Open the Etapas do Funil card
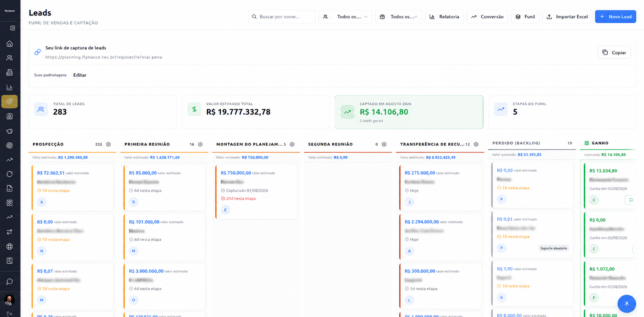The width and height of the screenshot is (644, 317). [x=562, y=112]
